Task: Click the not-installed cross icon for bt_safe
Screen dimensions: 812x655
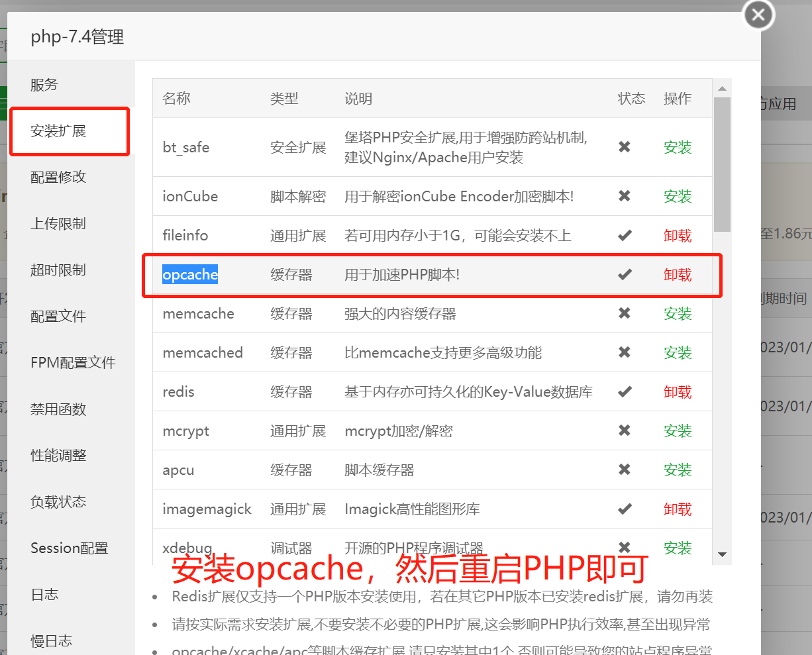Action: [x=625, y=147]
